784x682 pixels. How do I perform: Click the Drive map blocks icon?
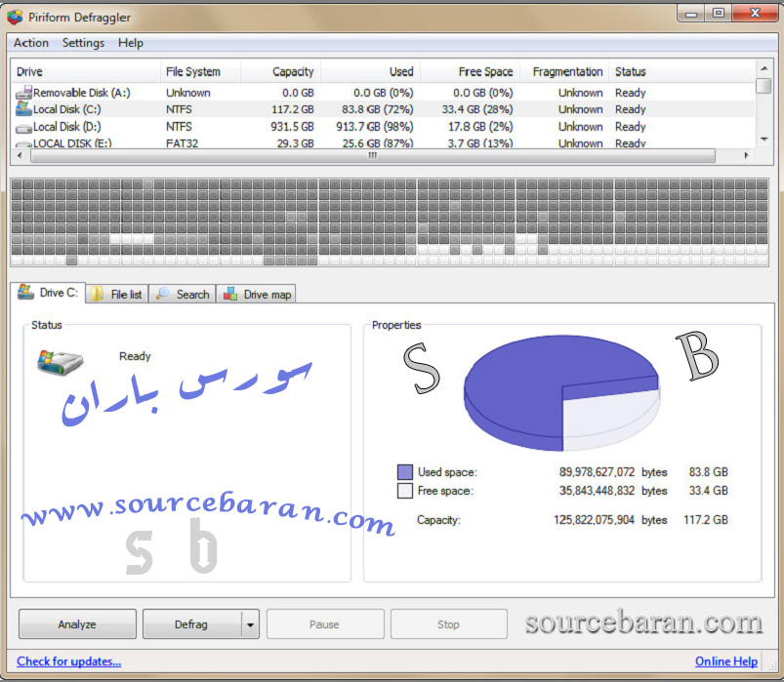(230, 294)
